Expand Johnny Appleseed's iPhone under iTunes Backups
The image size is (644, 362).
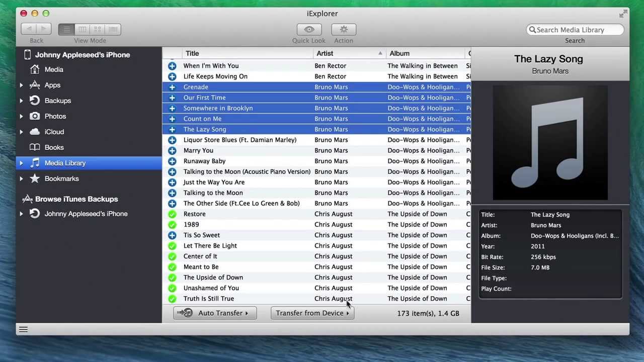(21, 214)
